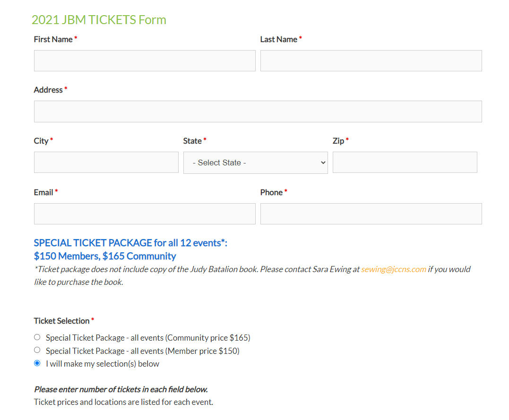Screen dimensions: 509x420
Task: Focus the Zip code input field
Action: [x=405, y=163]
